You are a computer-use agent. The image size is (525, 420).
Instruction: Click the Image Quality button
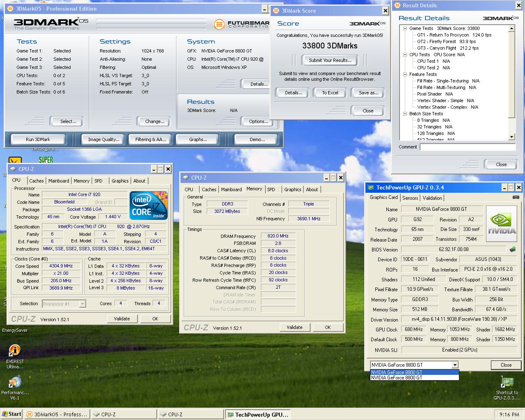coord(104,139)
